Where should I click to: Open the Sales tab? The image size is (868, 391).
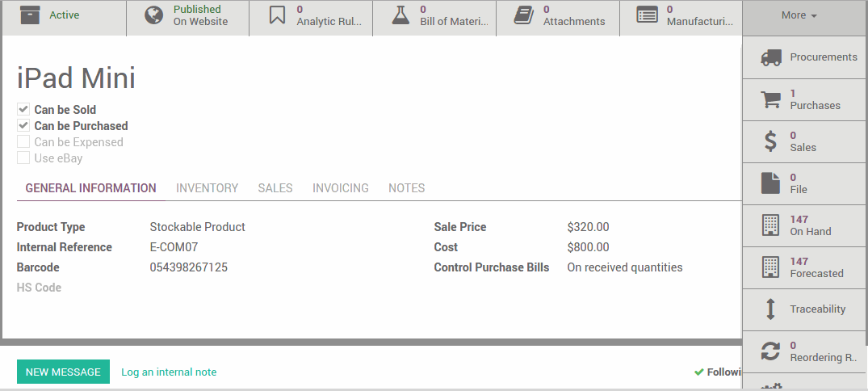tap(275, 188)
